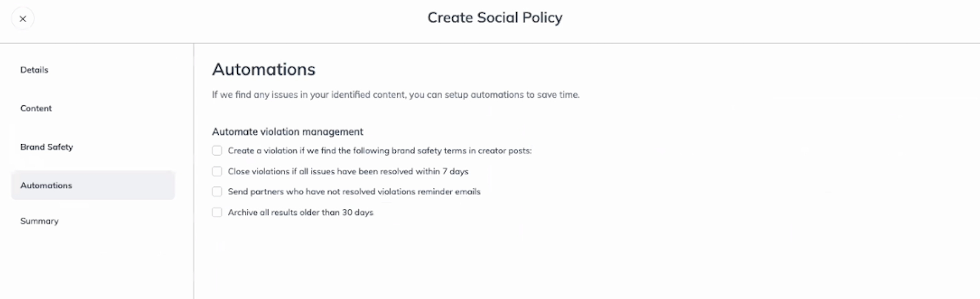
Task: Click the large Automations page heading
Action: (x=263, y=69)
